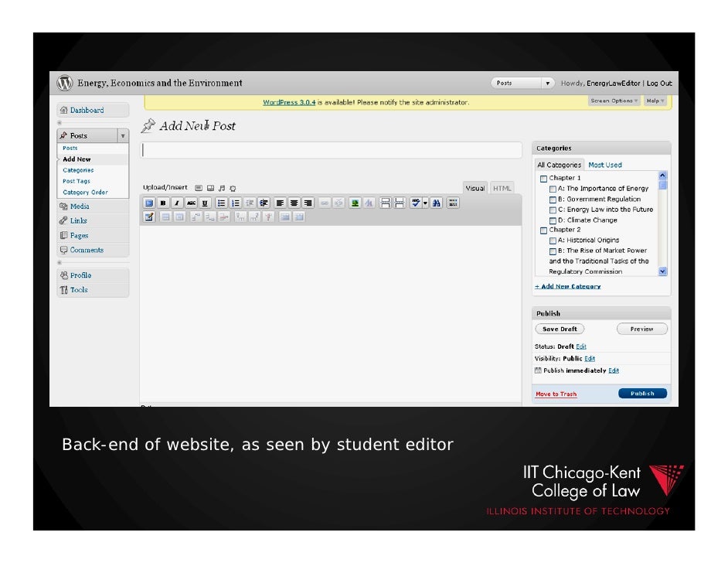Viewport: 728px width, 563px height.
Task: Click Add New Category link
Action: click(x=568, y=287)
